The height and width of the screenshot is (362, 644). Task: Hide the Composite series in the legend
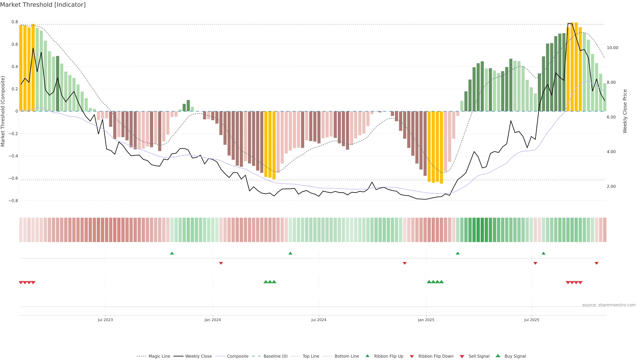click(x=237, y=356)
